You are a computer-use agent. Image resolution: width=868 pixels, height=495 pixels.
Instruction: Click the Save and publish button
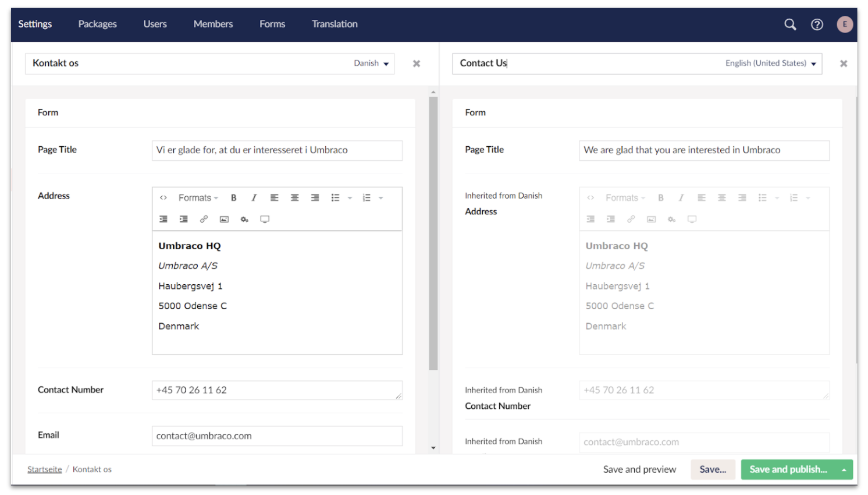(x=788, y=469)
